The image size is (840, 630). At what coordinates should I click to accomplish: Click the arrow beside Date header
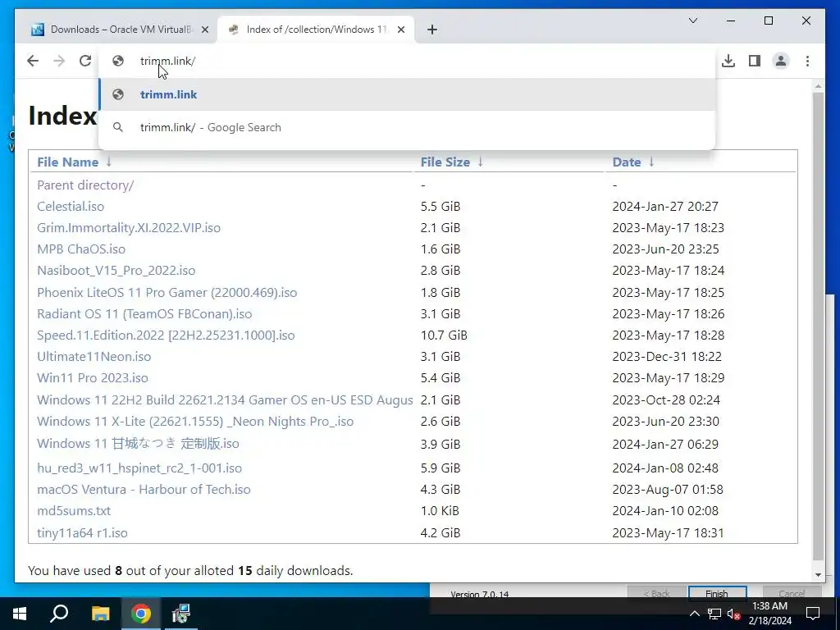click(x=651, y=162)
